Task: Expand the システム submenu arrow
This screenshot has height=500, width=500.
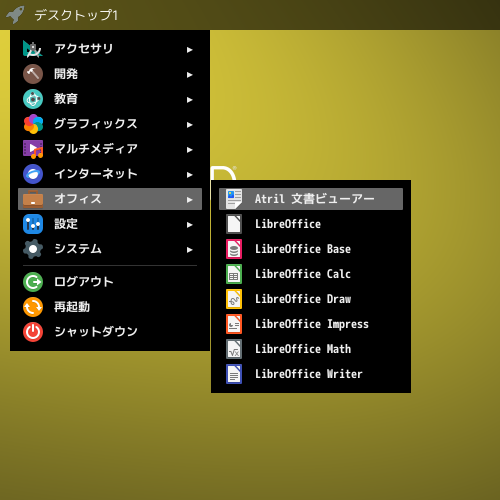Action: point(190,250)
